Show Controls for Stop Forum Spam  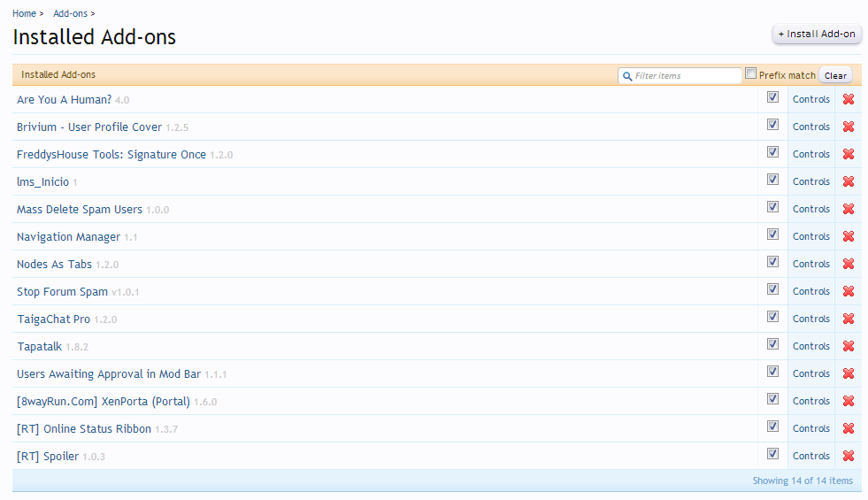pos(811,291)
